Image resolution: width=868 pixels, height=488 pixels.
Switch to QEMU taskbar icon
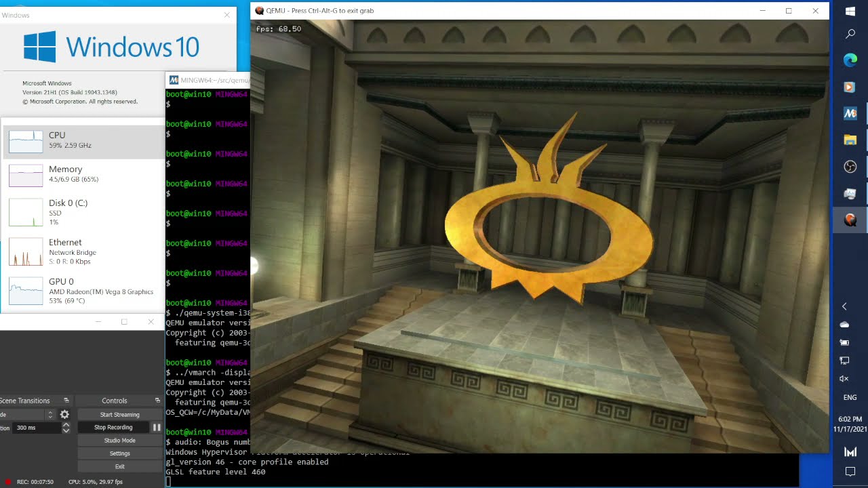click(850, 220)
